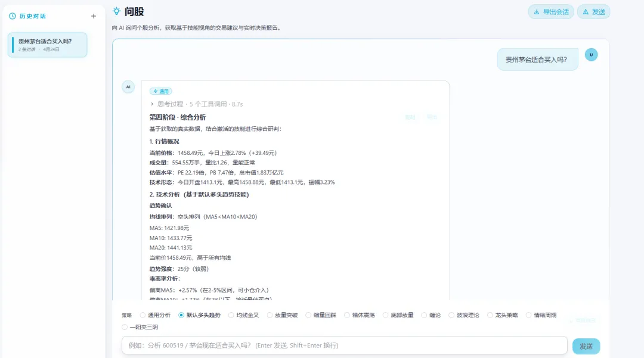Select the 均线金叉 strategy radio

point(231,315)
